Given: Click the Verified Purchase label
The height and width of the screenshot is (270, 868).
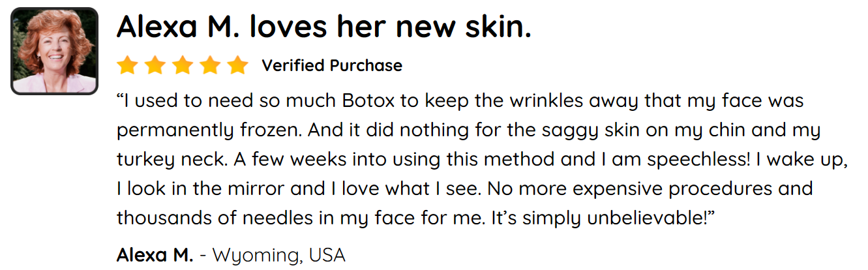Looking at the screenshot, I should click(332, 65).
